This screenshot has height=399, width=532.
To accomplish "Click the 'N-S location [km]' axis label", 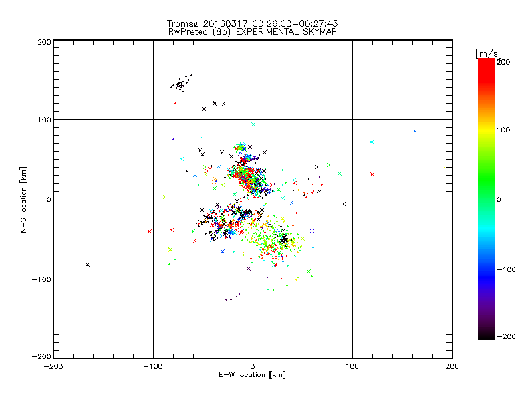I will pyautogui.click(x=23, y=199).
